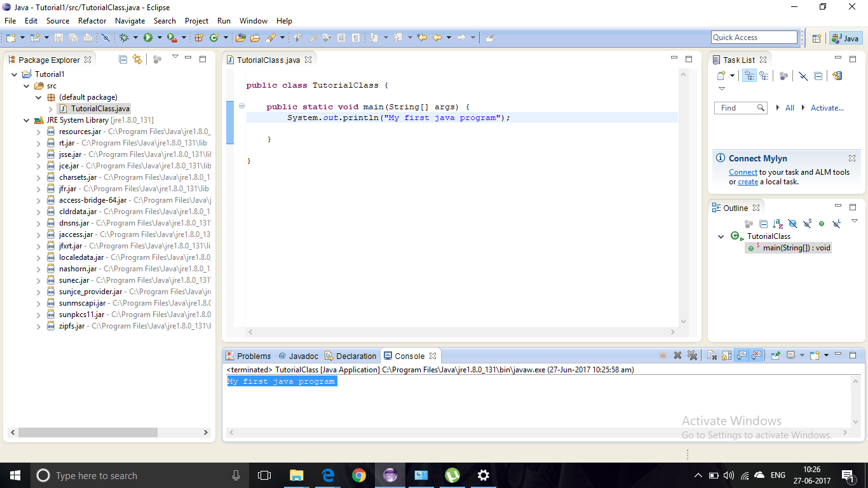Open the Refactor menu
Viewport: 868px width, 488px height.
pos(92,21)
